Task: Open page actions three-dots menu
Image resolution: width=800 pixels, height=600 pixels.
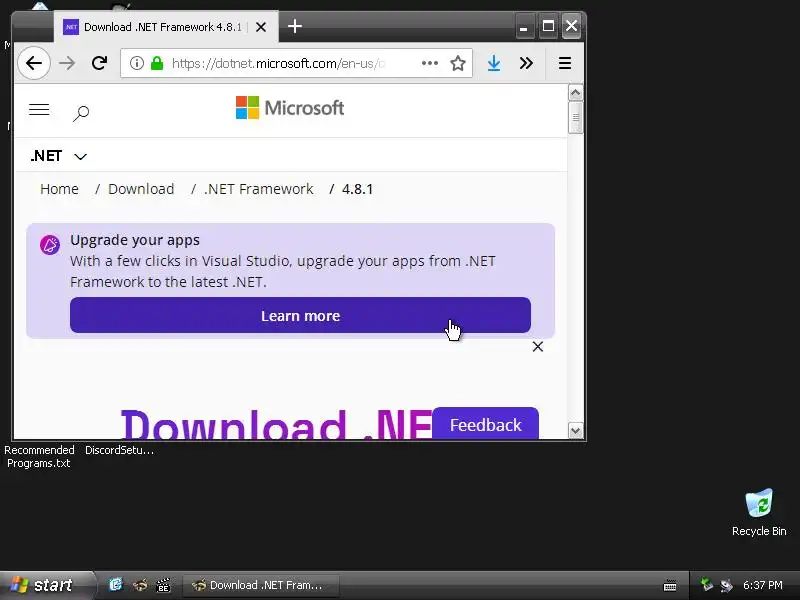Action: [430, 63]
